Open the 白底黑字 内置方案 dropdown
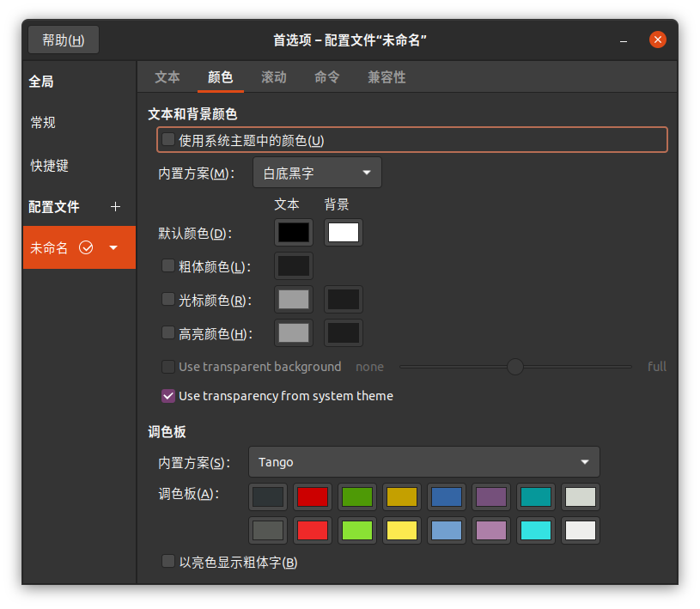 (x=317, y=172)
